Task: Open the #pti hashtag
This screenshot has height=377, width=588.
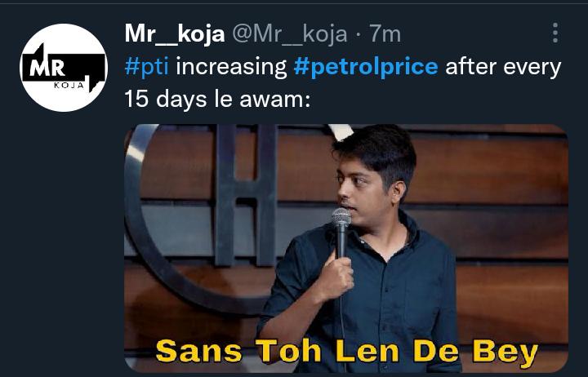Action: (x=146, y=66)
